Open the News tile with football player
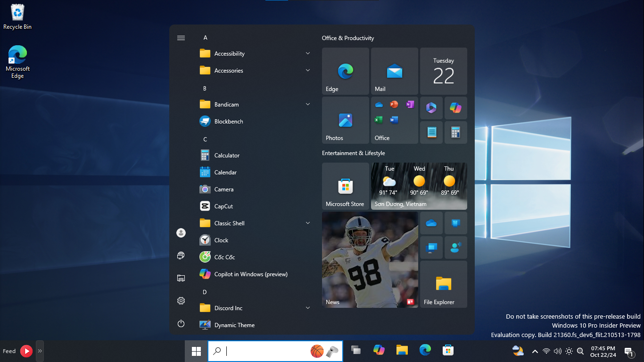The width and height of the screenshot is (644, 362). pyautogui.click(x=370, y=260)
